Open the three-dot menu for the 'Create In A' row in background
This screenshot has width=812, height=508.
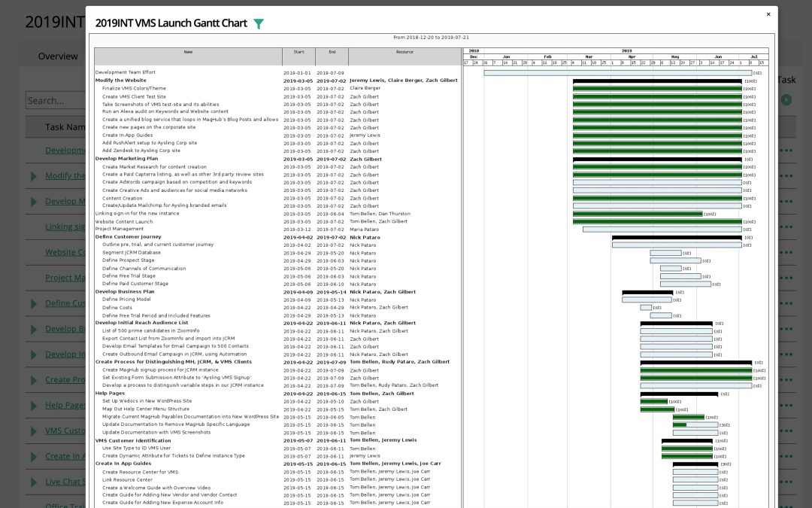tap(786, 456)
